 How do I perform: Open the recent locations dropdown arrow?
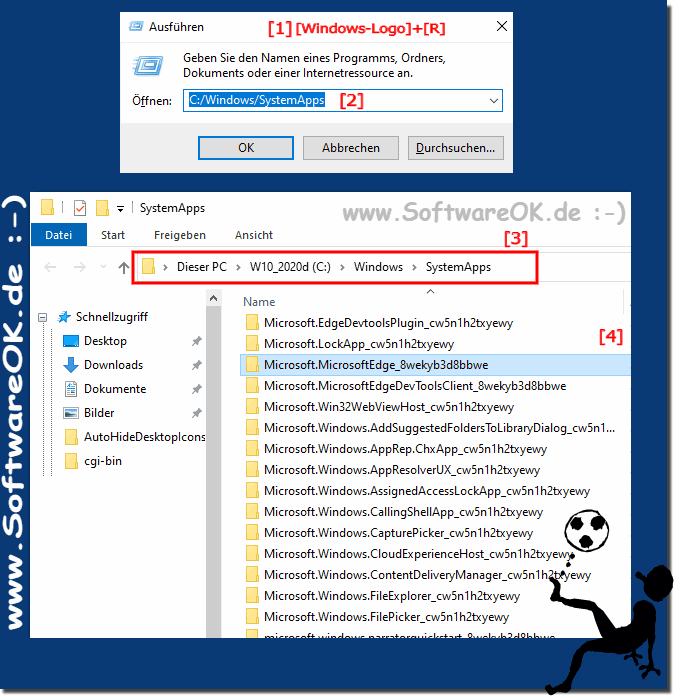(103, 267)
